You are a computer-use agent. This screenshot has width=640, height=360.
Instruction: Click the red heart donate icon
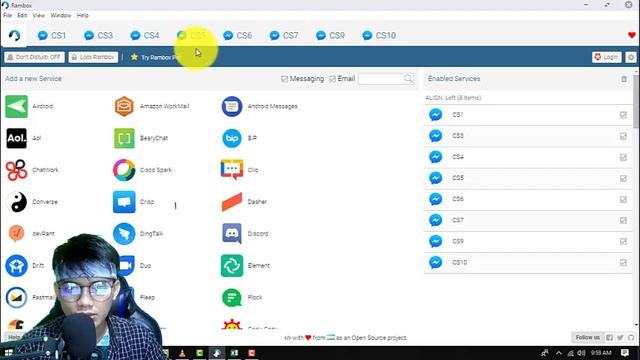pos(631,35)
